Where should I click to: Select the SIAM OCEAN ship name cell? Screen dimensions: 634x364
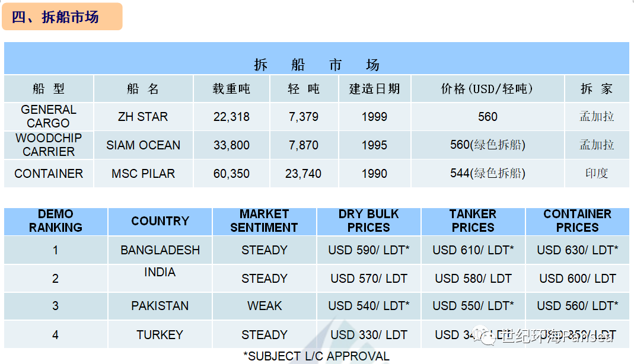(x=143, y=145)
